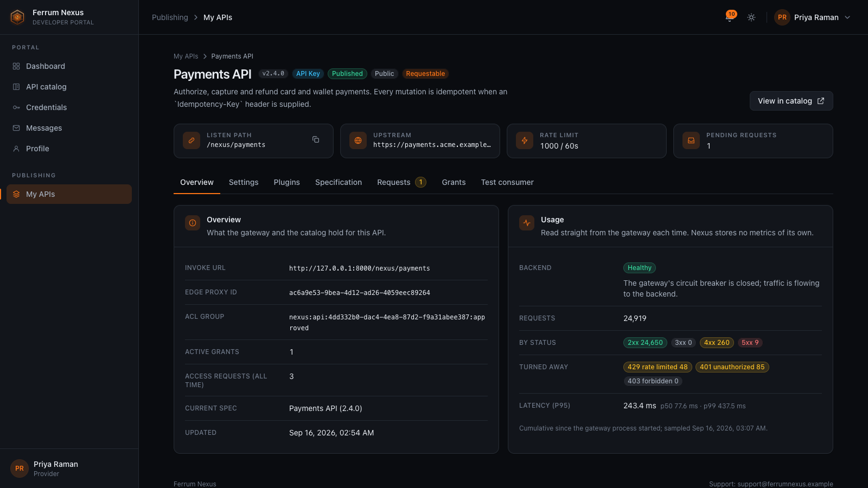Click the 429 rate limited 48 chip
868x488 pixels.
658,367
